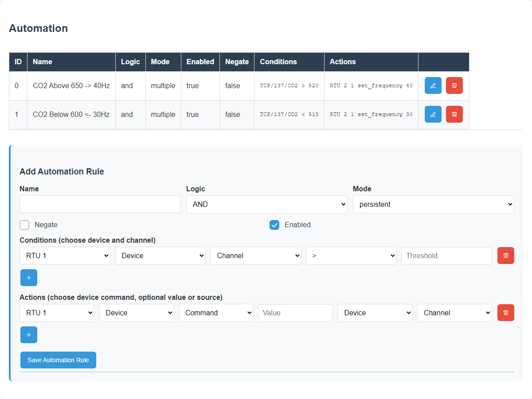This screenshot has height=399, width=532.
Task: Click the Negate column header
Action: (x=237, y=62)
